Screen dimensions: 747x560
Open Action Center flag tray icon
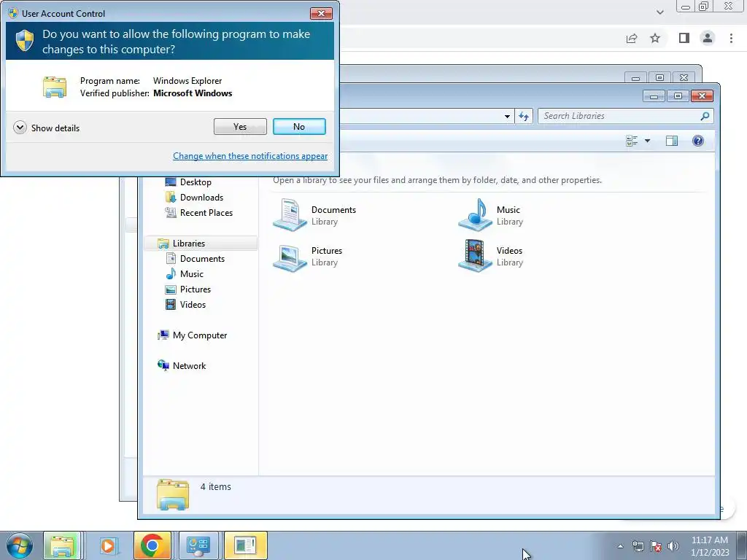coord(656,546)
